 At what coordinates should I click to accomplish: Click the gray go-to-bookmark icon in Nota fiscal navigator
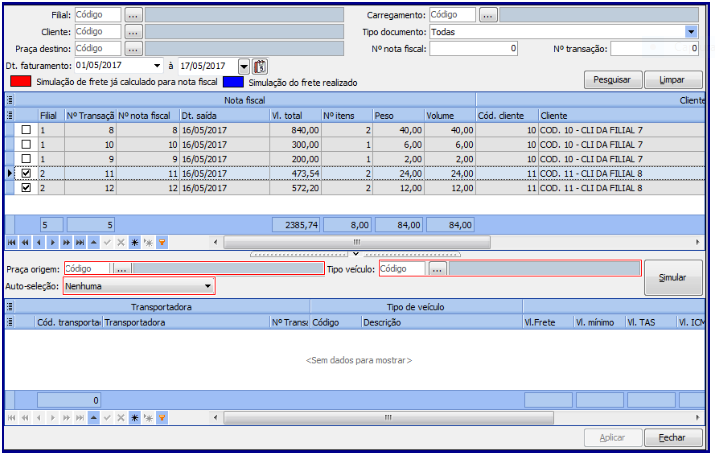pyautogui.click(x=148, y=242)
